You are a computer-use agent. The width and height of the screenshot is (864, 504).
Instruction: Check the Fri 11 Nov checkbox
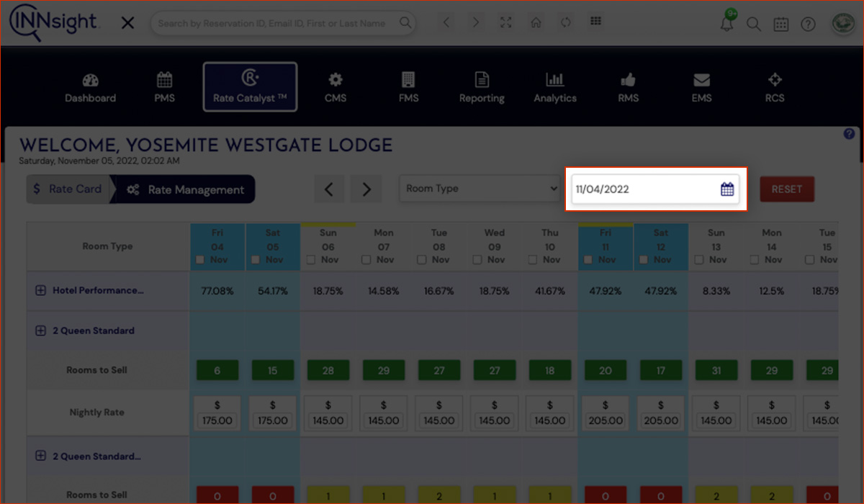[x=589, y=260]
